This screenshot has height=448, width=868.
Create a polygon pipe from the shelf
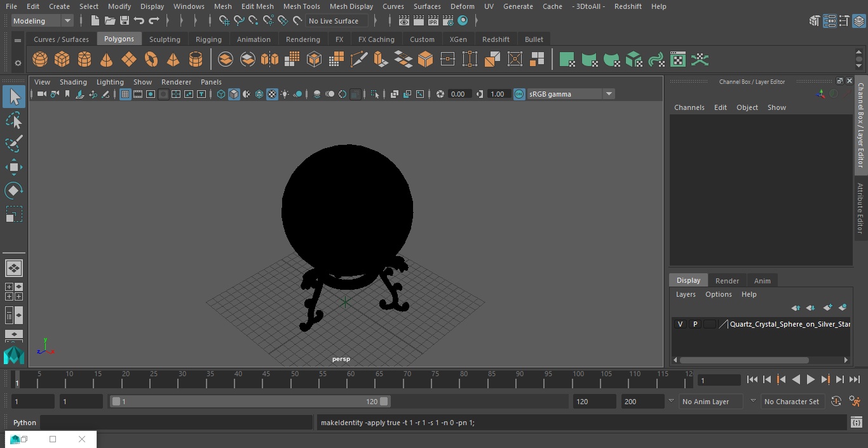click(196, 60)
